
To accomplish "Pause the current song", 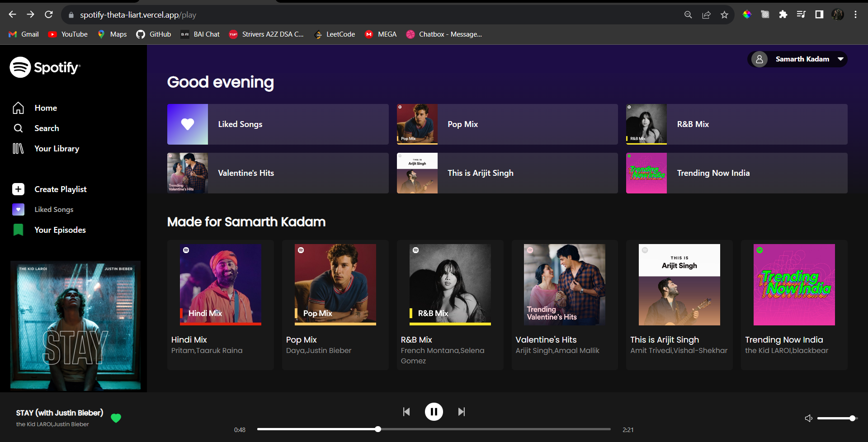I will [x=434, y=412].
